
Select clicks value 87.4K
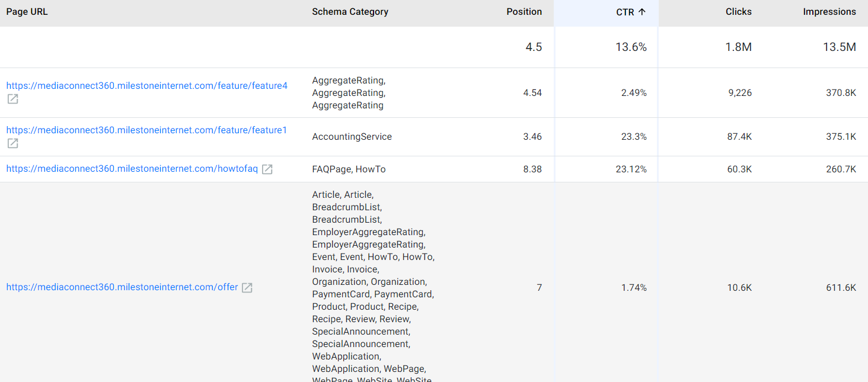[739, 137]
